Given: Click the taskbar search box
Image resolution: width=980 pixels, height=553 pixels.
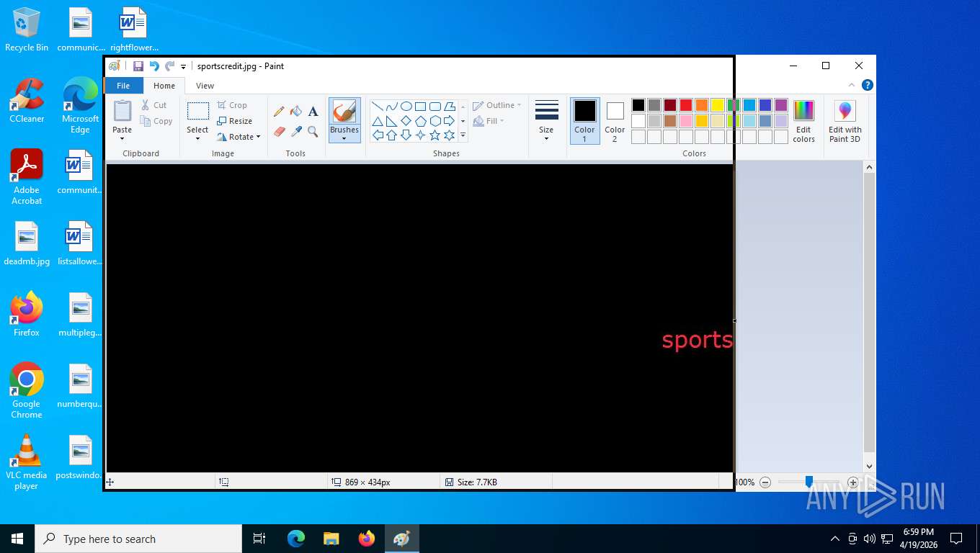Looking at the screenshot, I should point(138,539).
